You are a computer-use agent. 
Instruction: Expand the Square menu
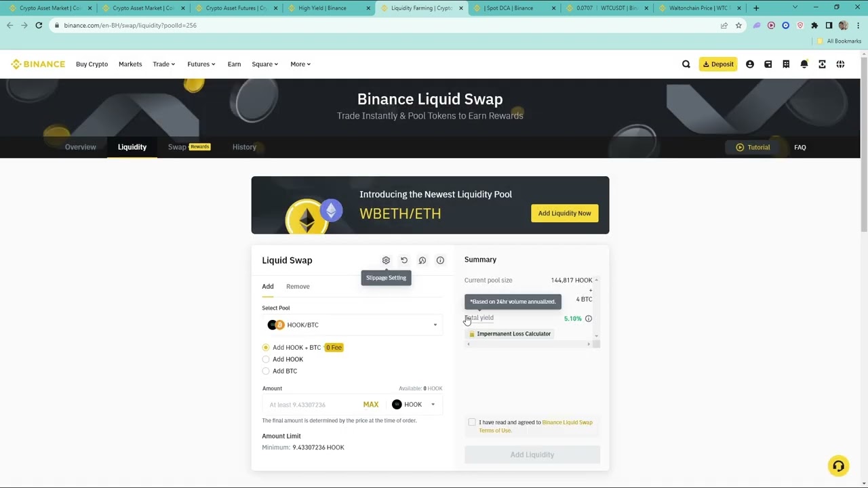coord(265,64)
